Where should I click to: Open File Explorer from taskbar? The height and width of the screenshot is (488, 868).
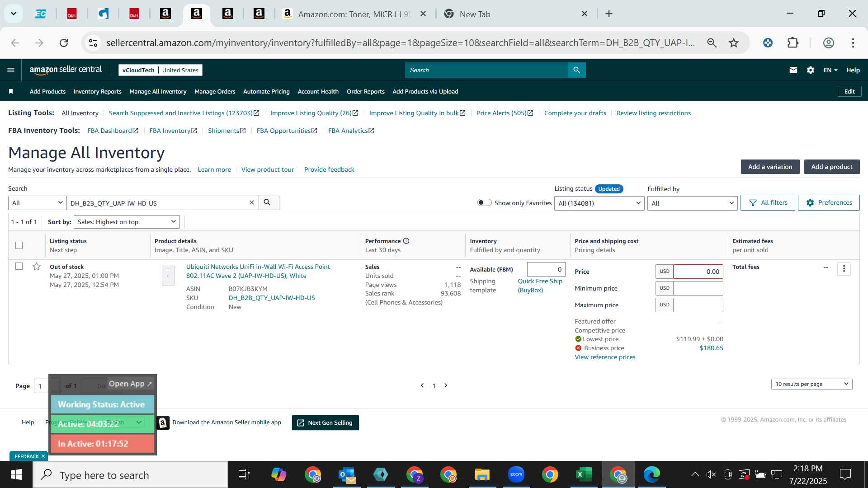[482, 474]
